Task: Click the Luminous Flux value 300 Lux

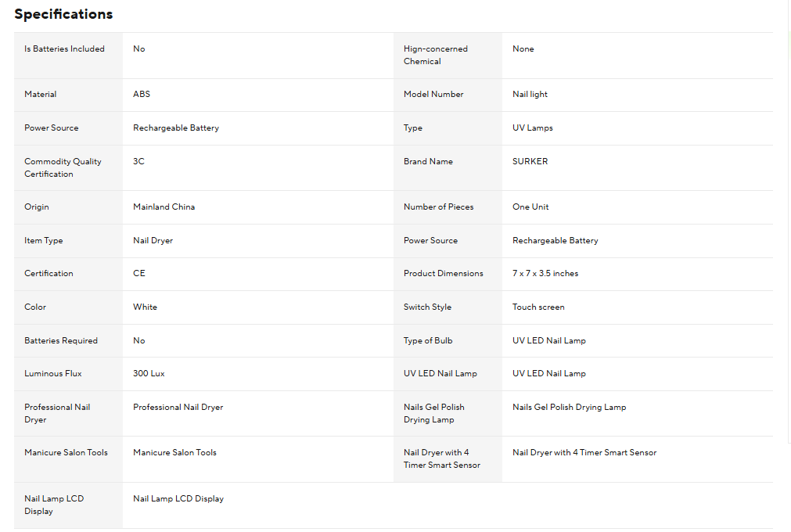Action: pyautogui.click(x=149, y=374)
